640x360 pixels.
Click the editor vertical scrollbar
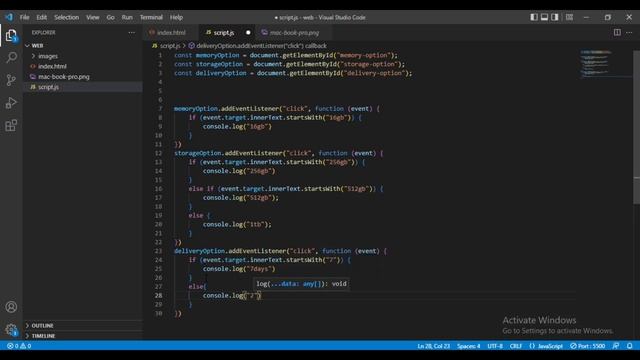pos(636,127)
